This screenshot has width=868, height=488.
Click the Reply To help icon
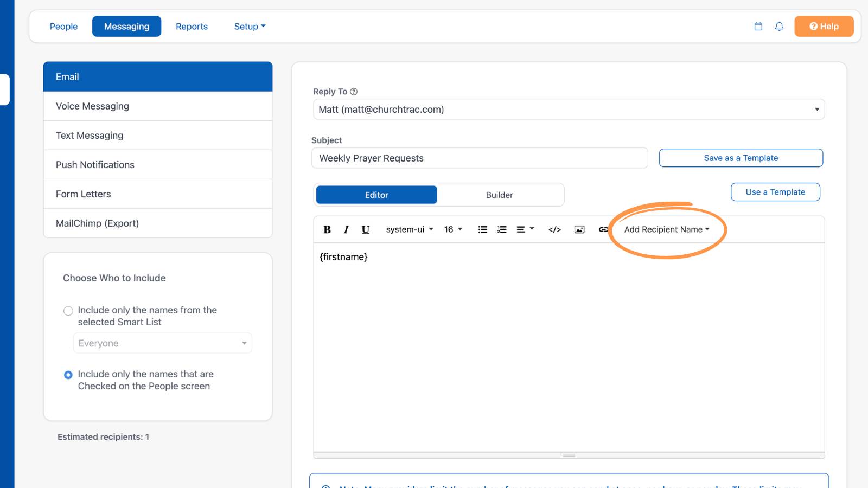coord(354,92)
